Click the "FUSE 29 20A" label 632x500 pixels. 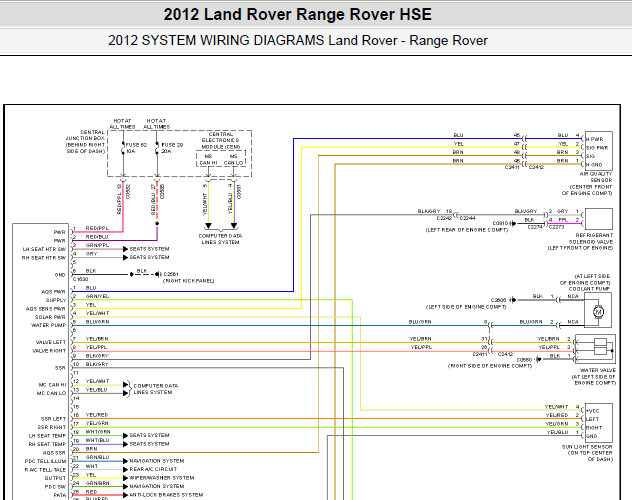point(172,148)
